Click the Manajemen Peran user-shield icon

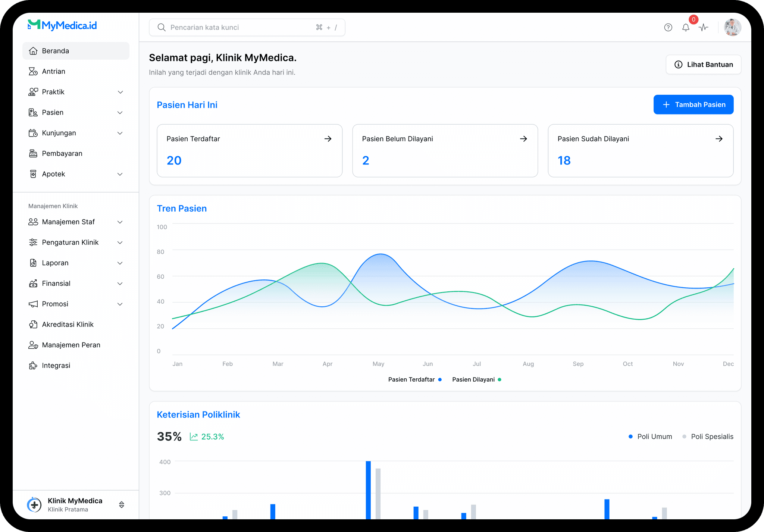(33, 345)
